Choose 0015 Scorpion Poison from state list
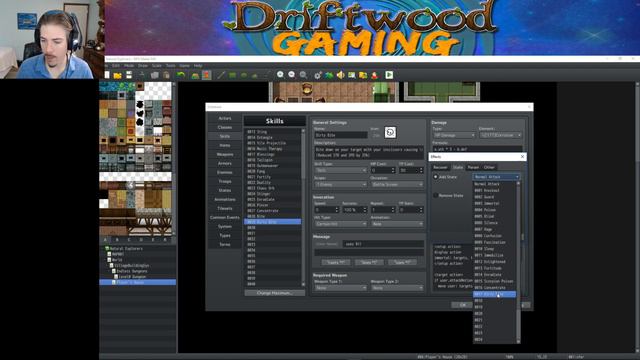The height and width of the screenshot is (360, 640). click(x=494, y=281)
